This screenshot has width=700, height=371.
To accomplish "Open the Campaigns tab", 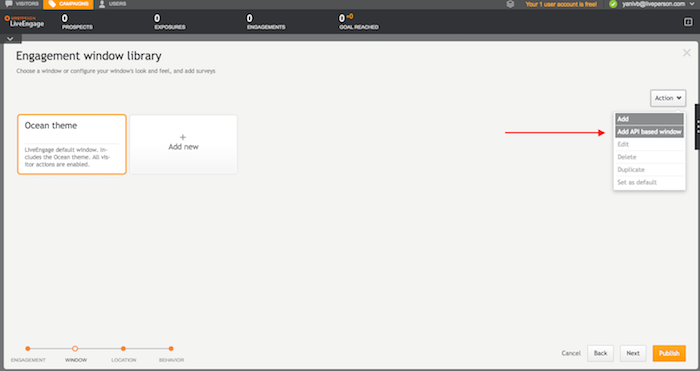I will 68,4.
